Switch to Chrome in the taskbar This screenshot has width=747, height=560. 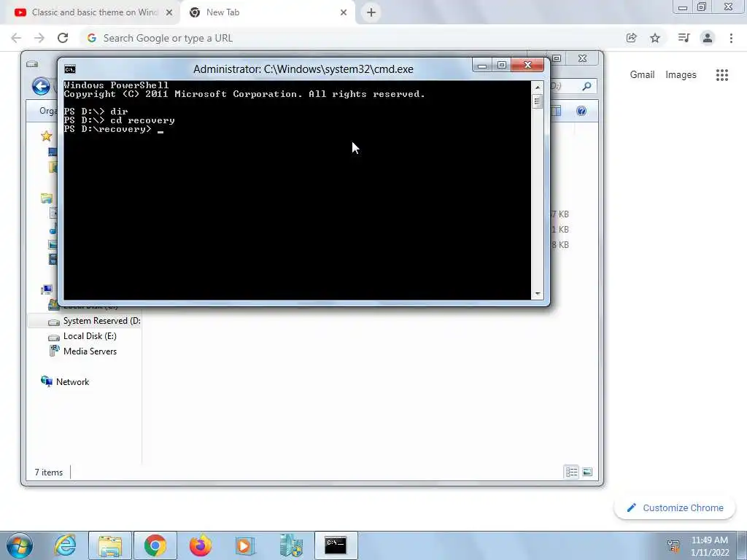155,545
